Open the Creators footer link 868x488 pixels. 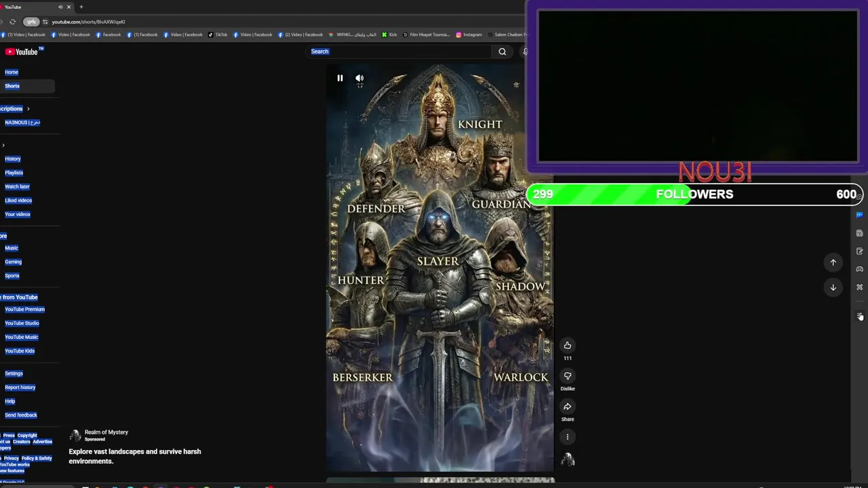21,442
